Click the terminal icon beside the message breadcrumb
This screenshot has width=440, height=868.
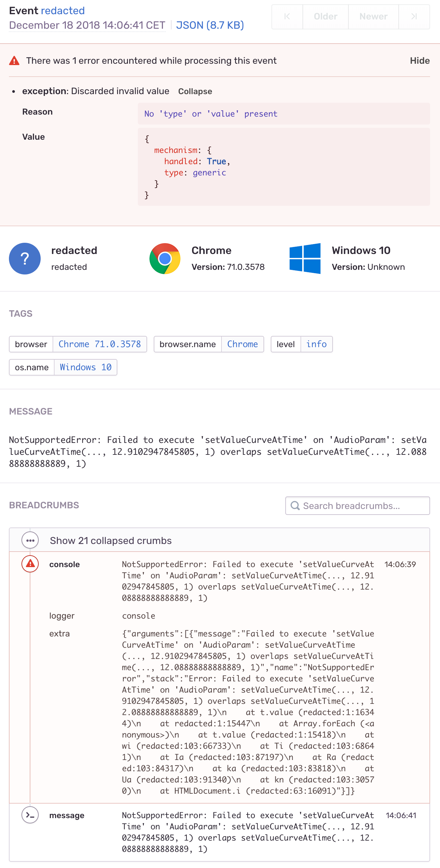pyautogui.click(x=30, y=814)
